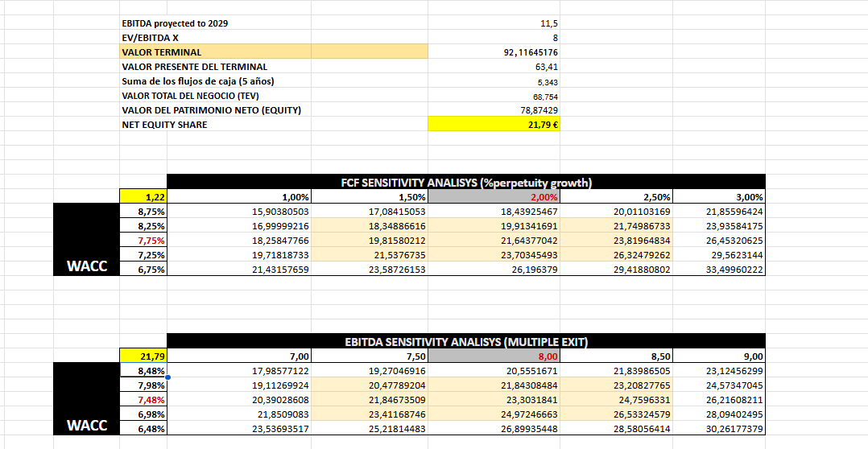The image size is (868, 449).
Task: Click the 7,98% WACC row header
Action: (x=143, y=385)
